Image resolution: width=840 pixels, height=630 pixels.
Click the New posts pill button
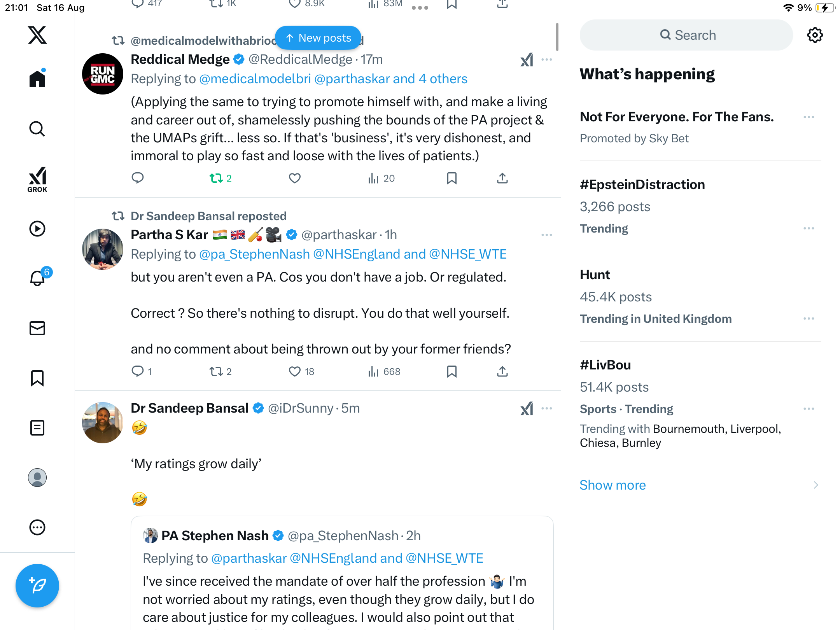click(318, 38)
